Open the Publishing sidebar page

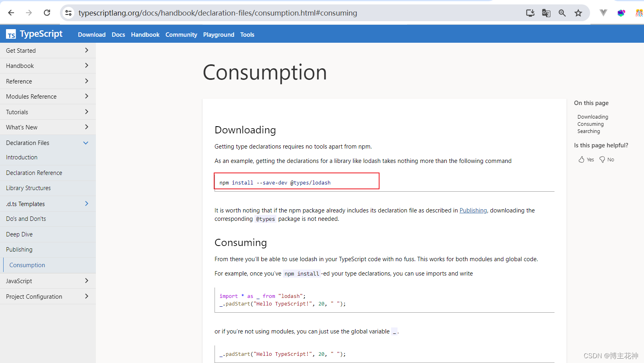(48, 250)
